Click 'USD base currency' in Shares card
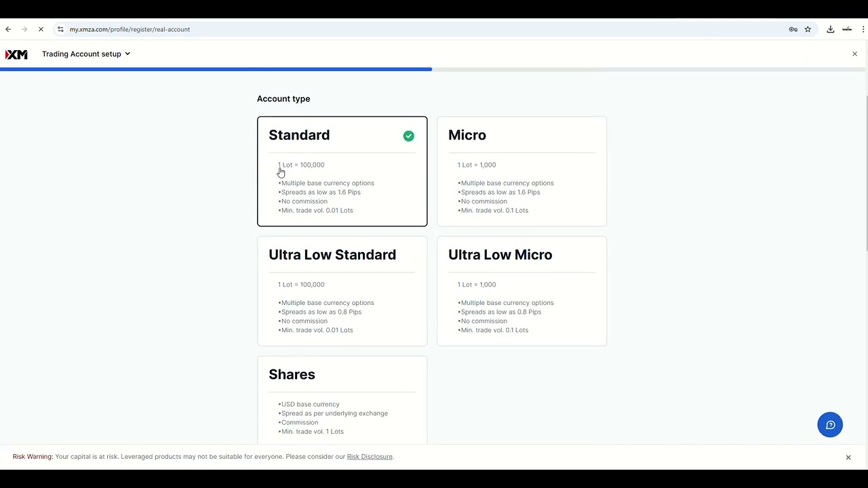The height and width of the screenshot is (488, 868). pyautogui.click(x=310, y=405)
